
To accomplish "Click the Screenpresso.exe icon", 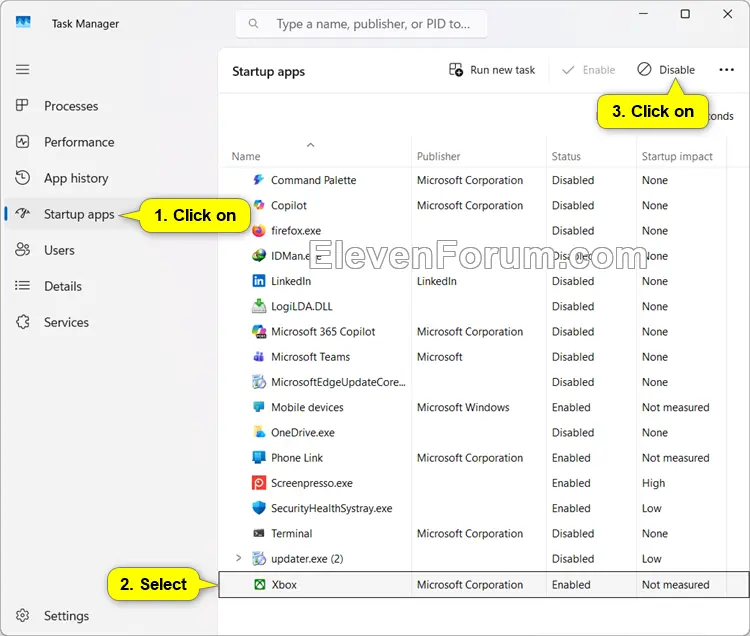I will pyautogui.click(x=259, y=483).
